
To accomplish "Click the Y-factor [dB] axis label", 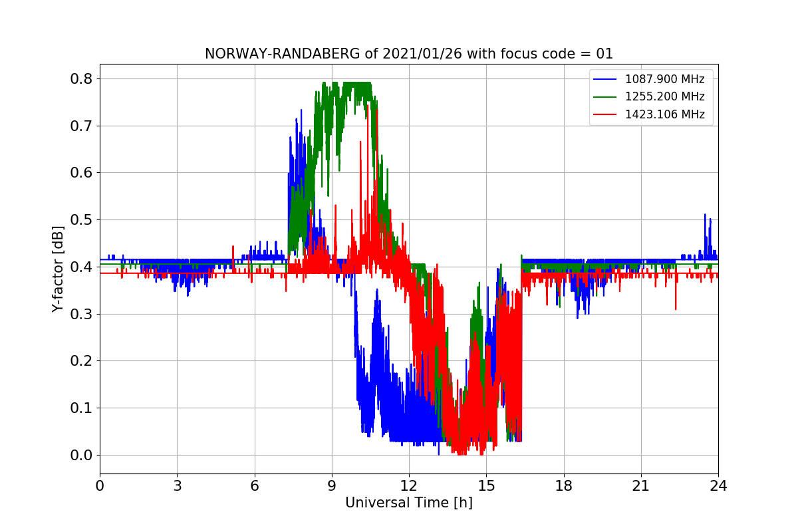I will point(58,269).
